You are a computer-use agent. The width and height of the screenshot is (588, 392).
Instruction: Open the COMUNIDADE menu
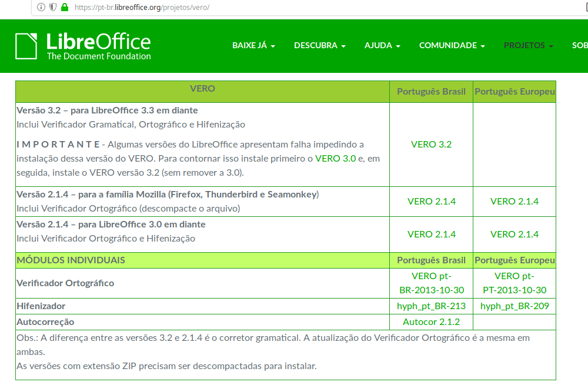452,46
